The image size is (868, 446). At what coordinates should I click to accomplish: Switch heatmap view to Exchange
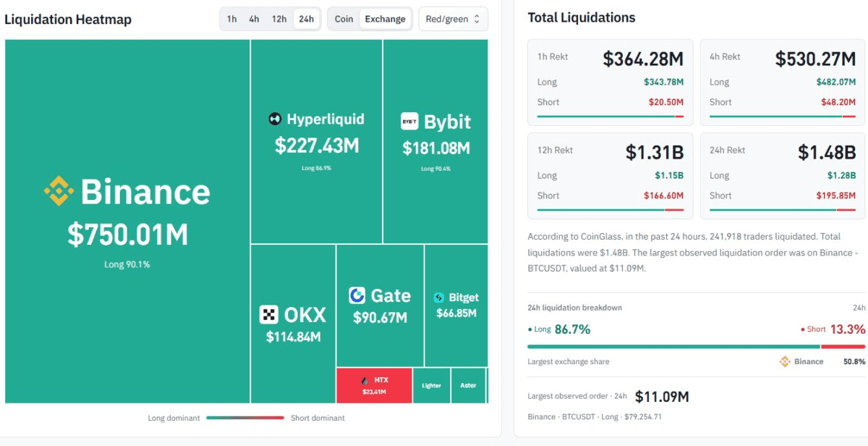(x=385, y=19)
